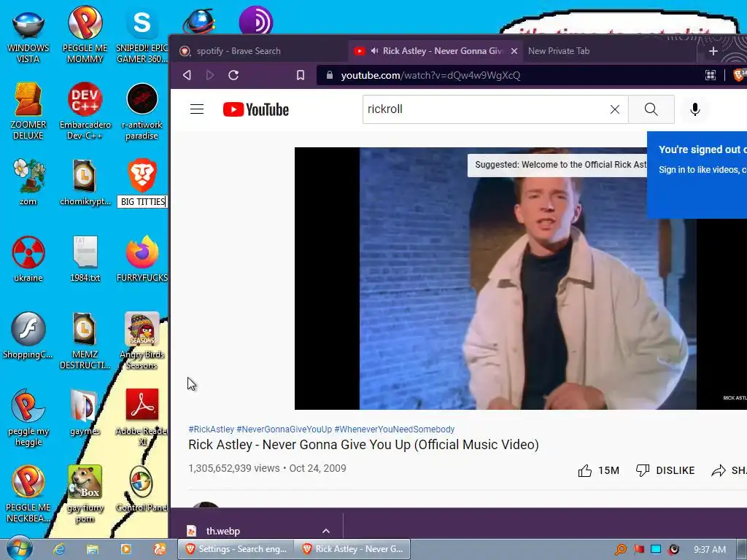Select the purple podcast desktop icon
The width and height of the screenshot is (747, 560).
(256, 21)
